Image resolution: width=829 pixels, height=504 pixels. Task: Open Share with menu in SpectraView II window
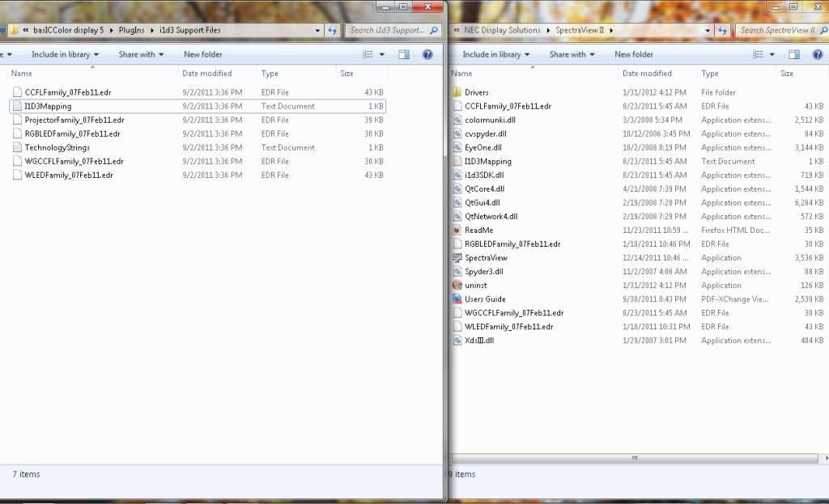(572, 54)
